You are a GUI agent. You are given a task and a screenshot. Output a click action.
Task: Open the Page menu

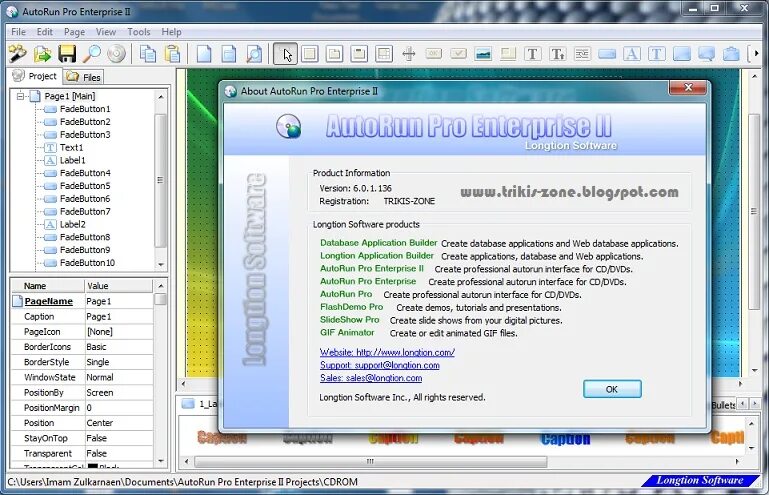pos(75,32)
